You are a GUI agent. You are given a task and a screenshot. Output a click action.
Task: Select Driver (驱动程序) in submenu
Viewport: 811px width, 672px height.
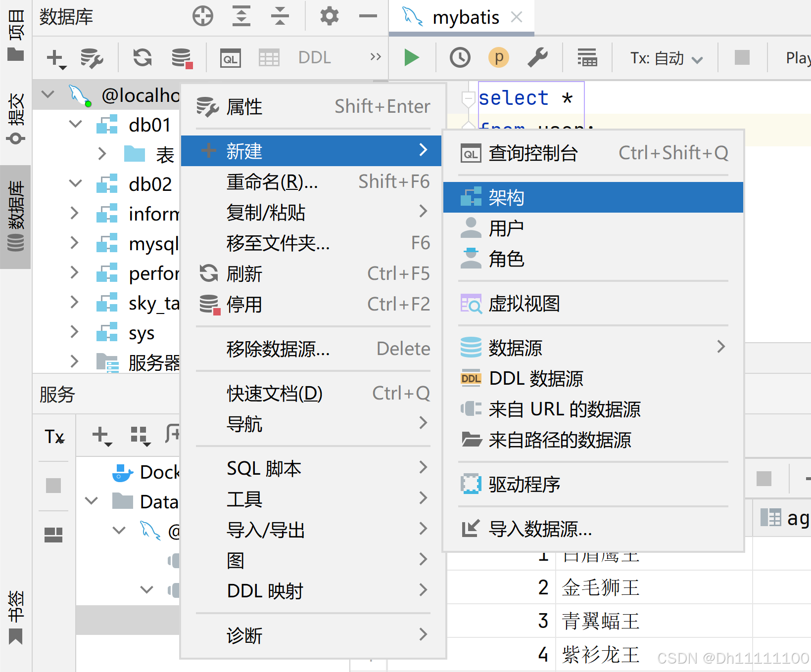pyautogui.click(x=593, y=484)
